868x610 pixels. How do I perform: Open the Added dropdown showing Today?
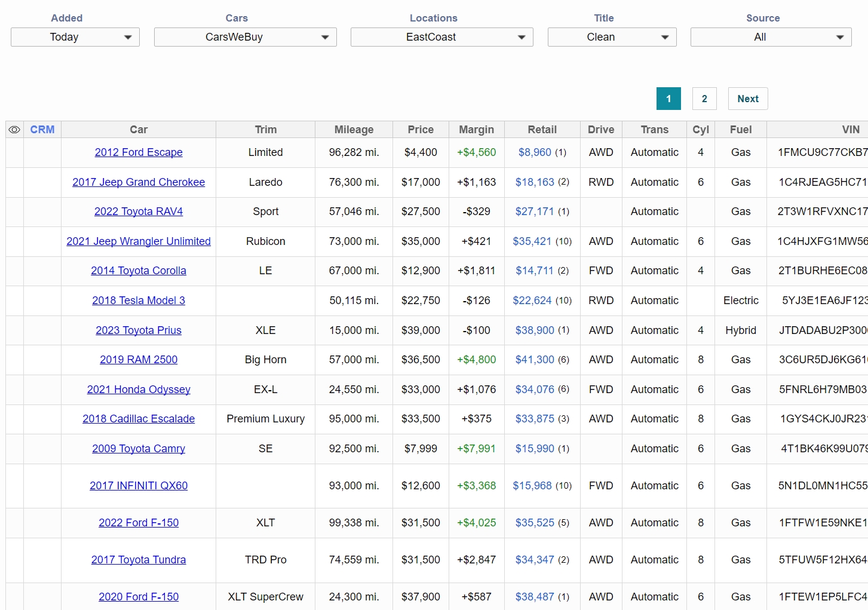(x=75, y=37)
